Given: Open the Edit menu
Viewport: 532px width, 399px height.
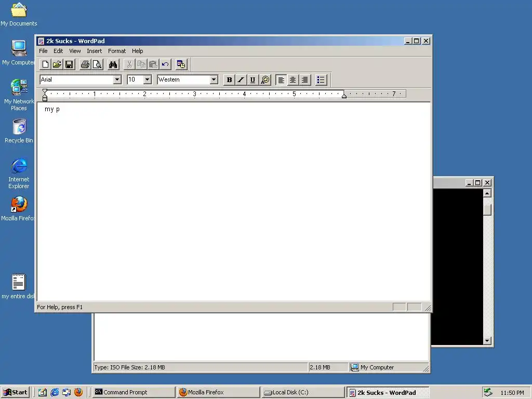Looking at the screenshot, I should (x=58, y=51).
